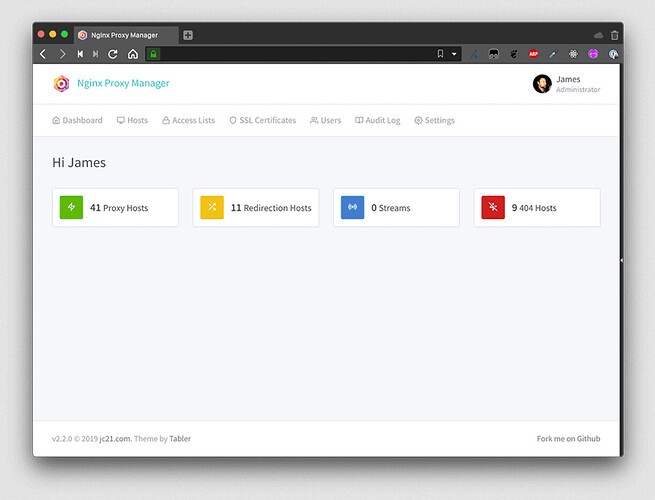Open the React devtools extension icon

click(x=574, y=54)
